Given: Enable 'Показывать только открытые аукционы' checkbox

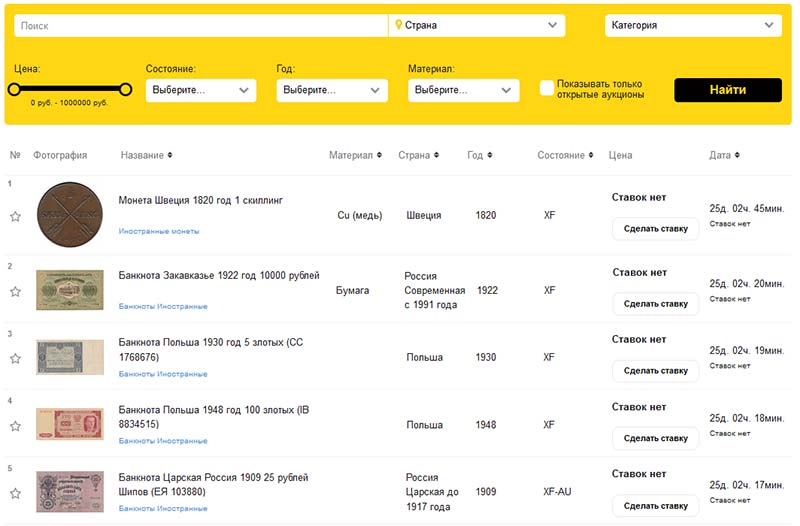Looking at the screenshot, I should 547,88.
